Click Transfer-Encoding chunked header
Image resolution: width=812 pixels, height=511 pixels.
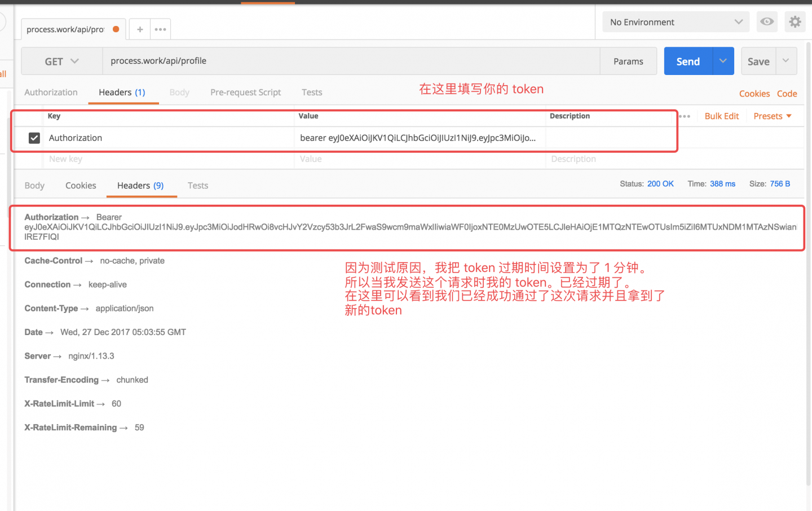(x=86, y=380)
